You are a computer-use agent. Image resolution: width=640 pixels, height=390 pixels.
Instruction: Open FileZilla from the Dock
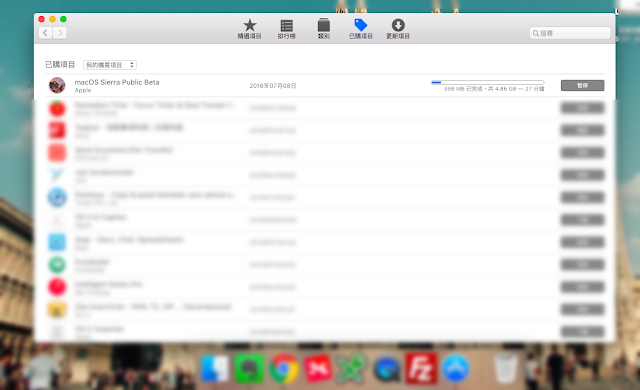(x=420, y=369)
